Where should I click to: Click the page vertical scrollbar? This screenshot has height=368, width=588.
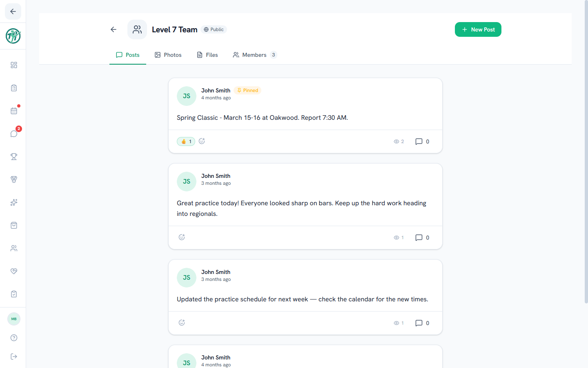coord(586,151)
